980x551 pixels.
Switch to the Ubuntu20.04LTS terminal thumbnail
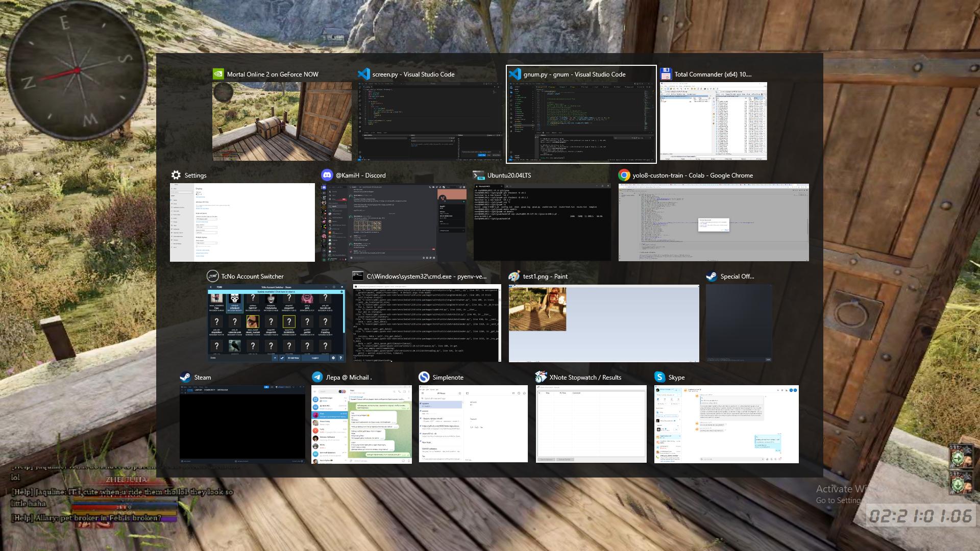pyautogui.click(x=542, y=222)
